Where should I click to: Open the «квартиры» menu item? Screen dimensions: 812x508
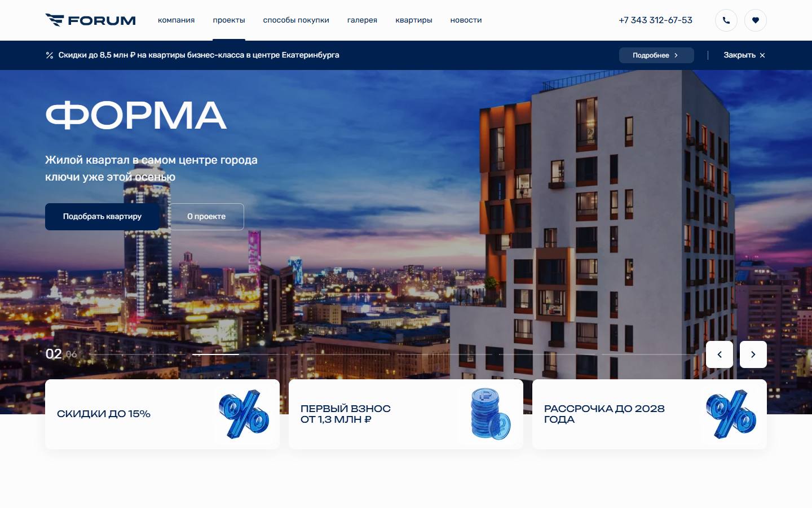tap(414, 20)
